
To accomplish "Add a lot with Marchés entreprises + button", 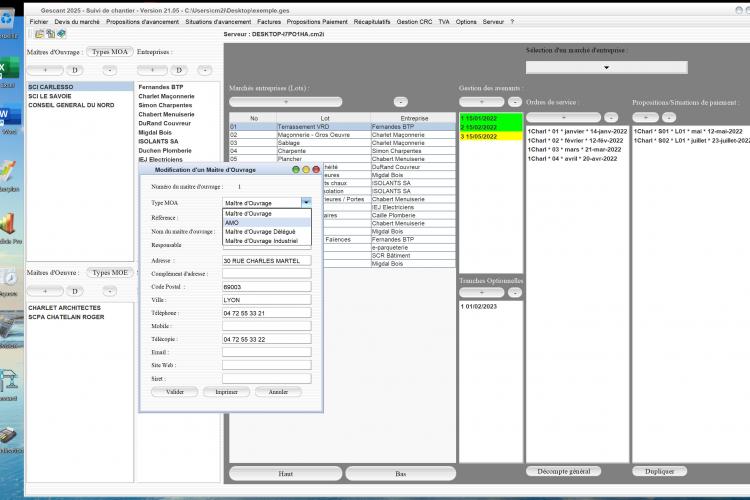I will click(286, 102).
